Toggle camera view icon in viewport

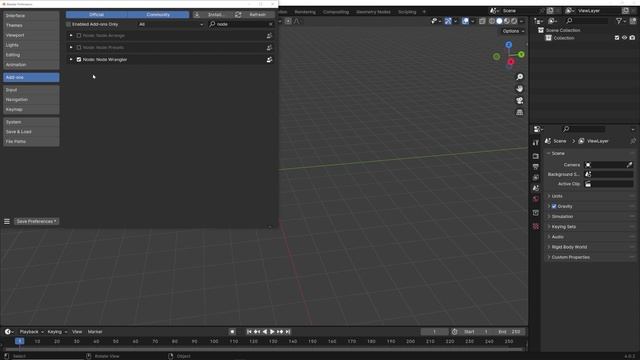click(520, 100)
